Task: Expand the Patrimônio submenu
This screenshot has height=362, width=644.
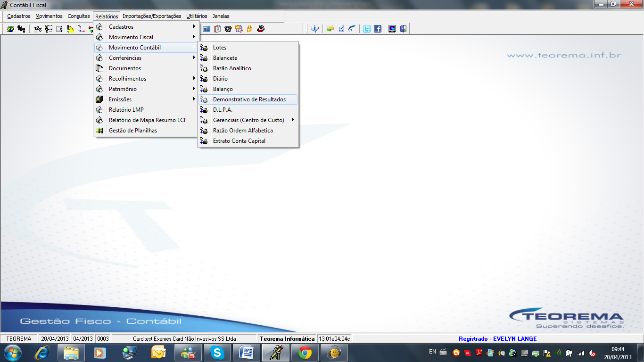Action: pyautogui.click(x=146, y=89)
